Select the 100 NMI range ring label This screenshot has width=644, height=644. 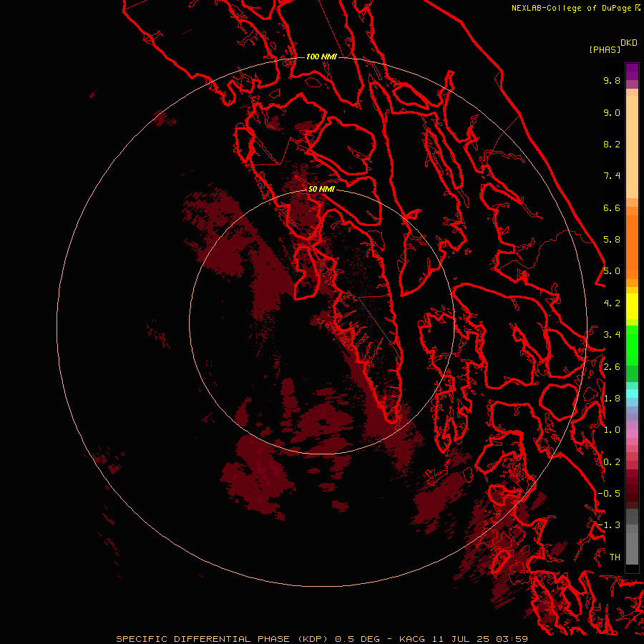[321, 57]
